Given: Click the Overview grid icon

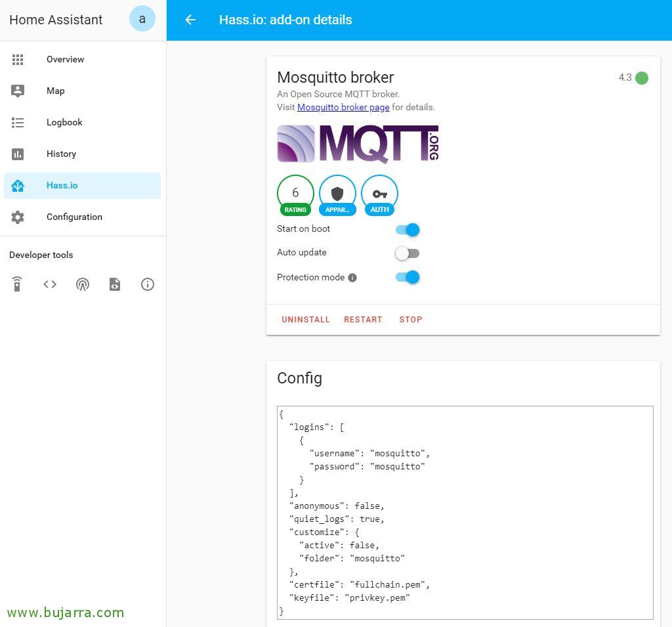Looking at the screenshot, I should point(18,59).
